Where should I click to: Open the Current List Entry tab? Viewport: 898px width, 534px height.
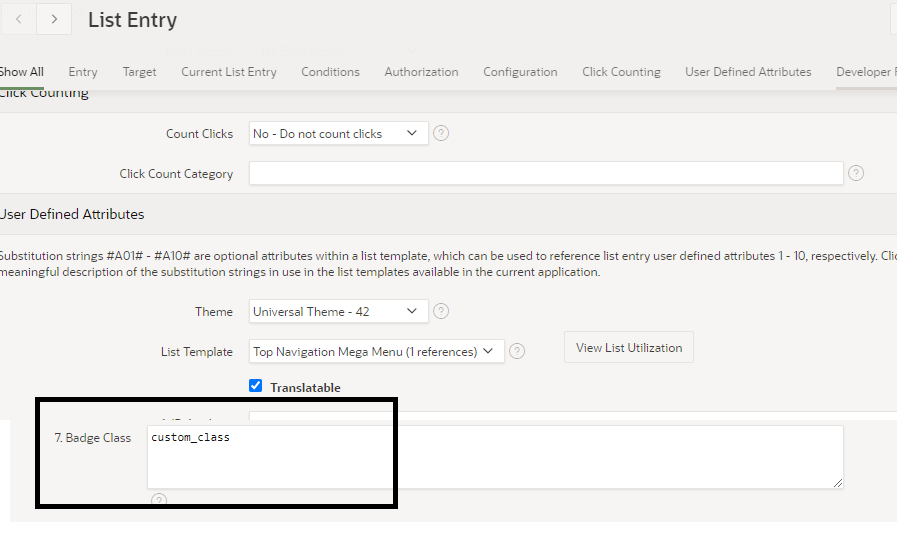click(x=229, y=72)
